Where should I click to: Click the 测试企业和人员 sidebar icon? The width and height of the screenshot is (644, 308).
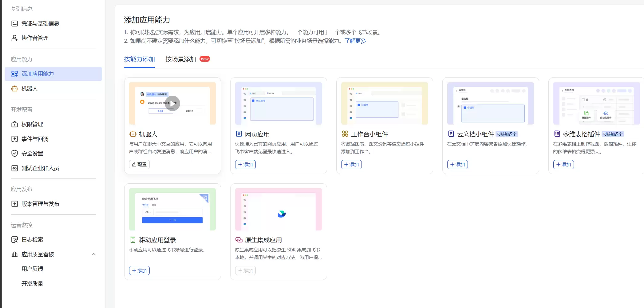[14, 168]
